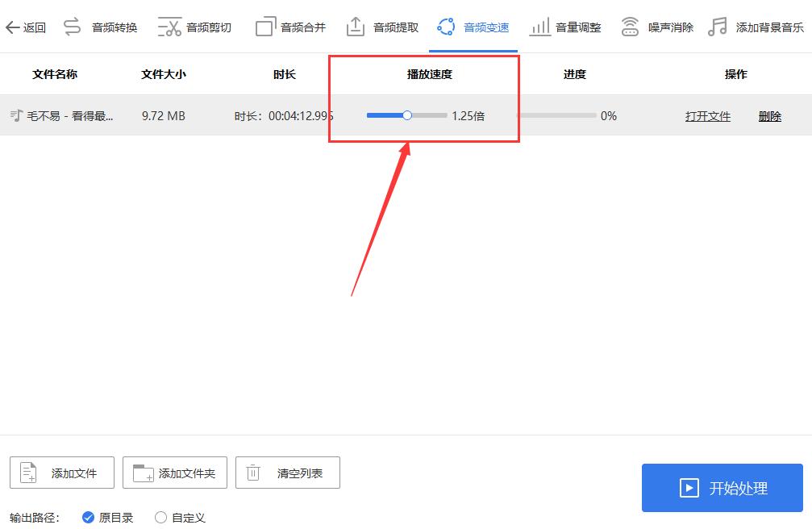The height and width of the screenshot is (529, 812).
Task: Choose the 自定义 custom output path
Action: tap(160, 519)
